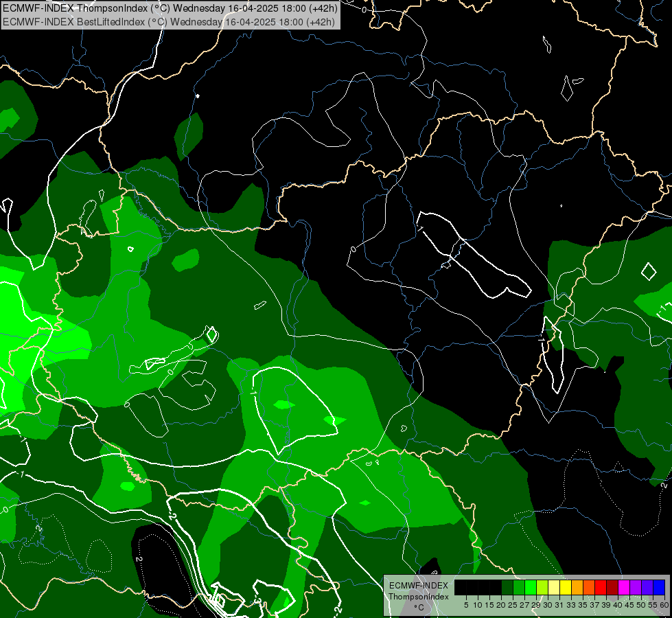The width and height of the screenshot is (672, 618).
Task: Click legend scale value '39'
Action: point(606,605)
